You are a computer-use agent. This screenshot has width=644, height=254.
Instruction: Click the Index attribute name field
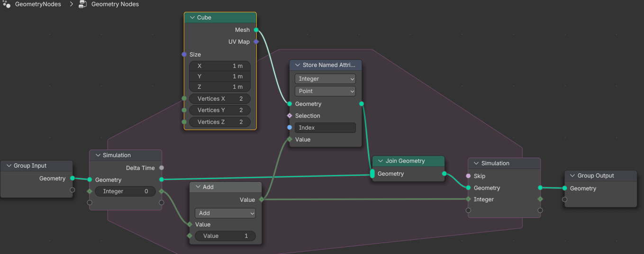coord(325,128)
